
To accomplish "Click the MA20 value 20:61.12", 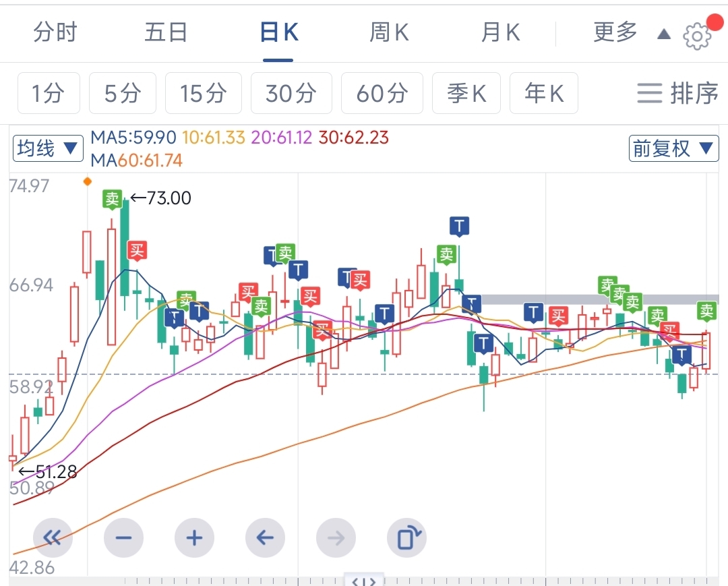I will 281,138.
